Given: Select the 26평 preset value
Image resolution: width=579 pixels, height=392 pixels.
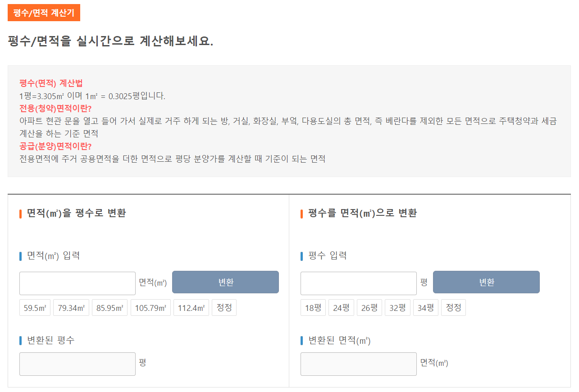Looking at the screenshot, I should pyautogui.click(x=369, y=307).
